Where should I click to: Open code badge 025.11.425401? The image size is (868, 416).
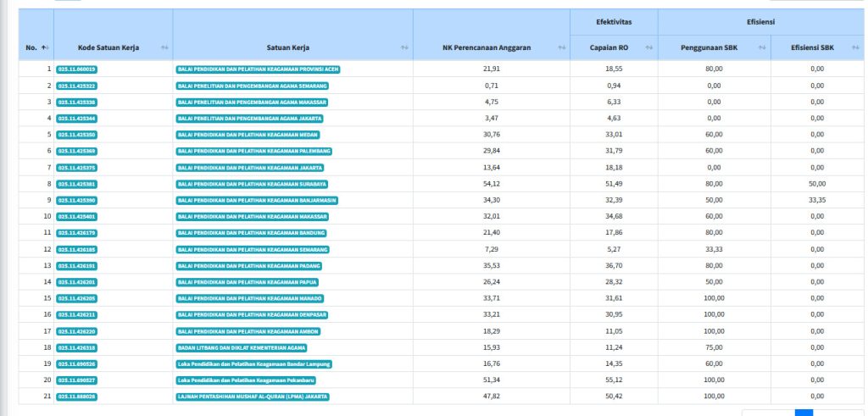(77, 216)
